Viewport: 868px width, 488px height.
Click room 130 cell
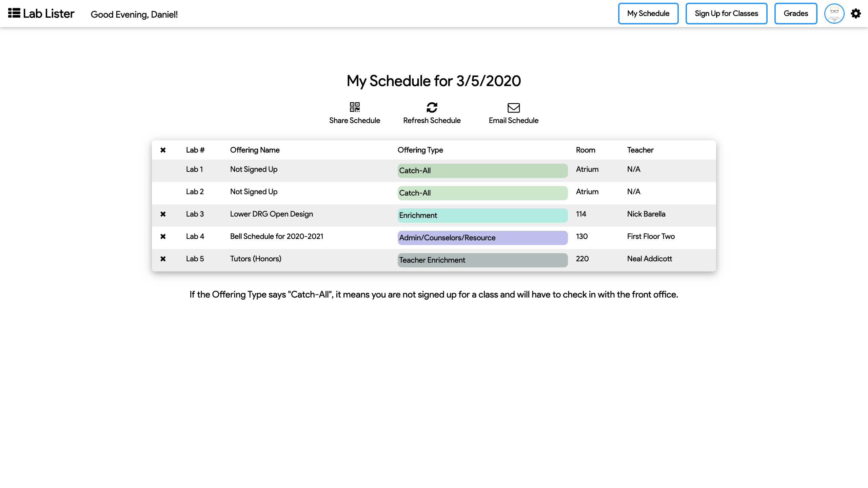582,237
